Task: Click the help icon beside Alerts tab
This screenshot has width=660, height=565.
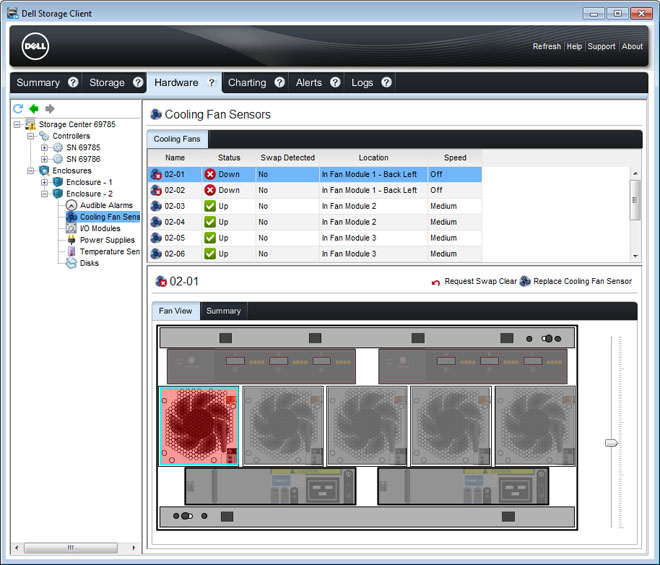Action: 335,82
